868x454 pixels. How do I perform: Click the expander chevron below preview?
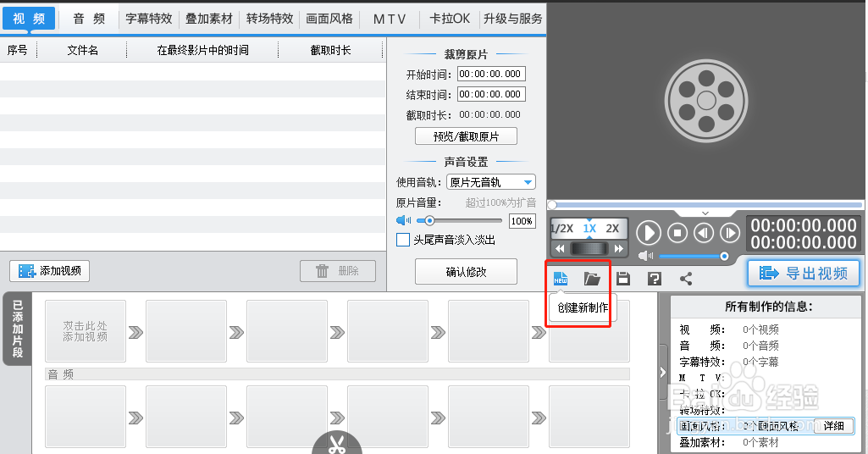tap(705, 213)
